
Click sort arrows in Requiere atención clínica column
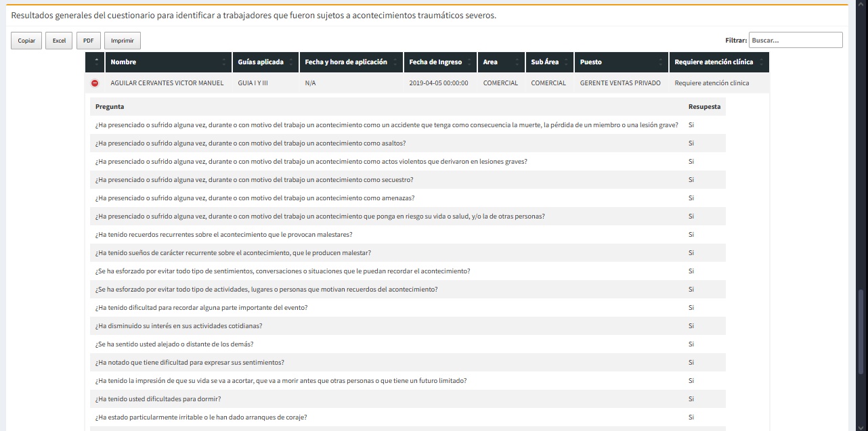click(761, 62)
